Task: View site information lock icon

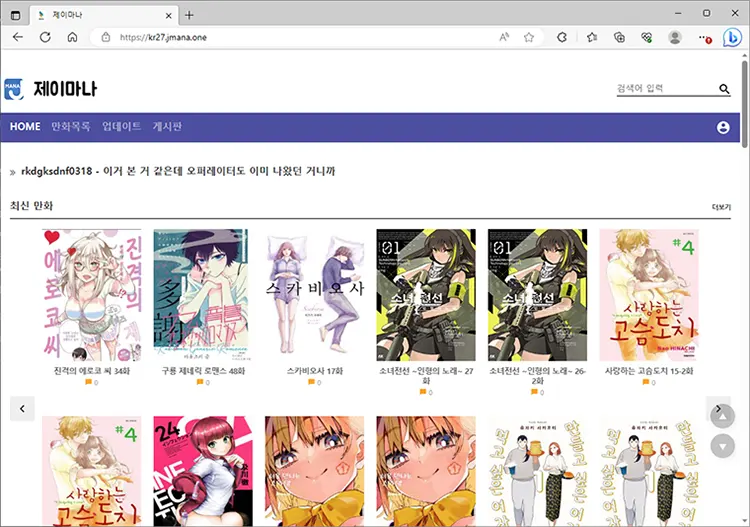Action: pyautogui.click(x=106, y=37)
